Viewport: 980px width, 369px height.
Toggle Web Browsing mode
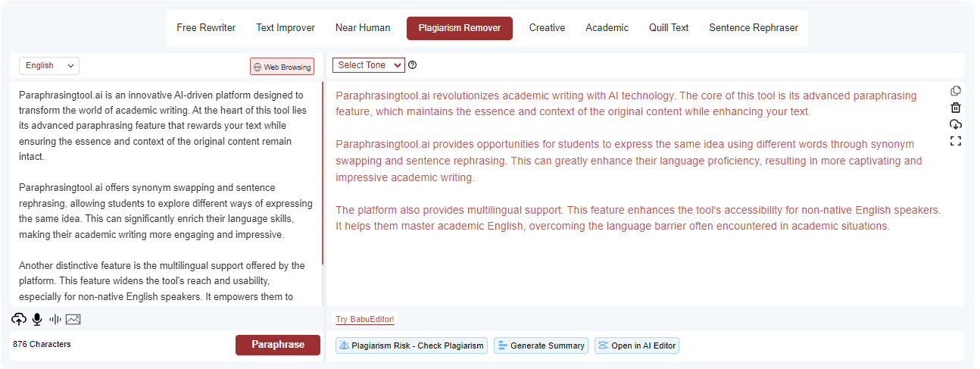click(x=282, y=67)
